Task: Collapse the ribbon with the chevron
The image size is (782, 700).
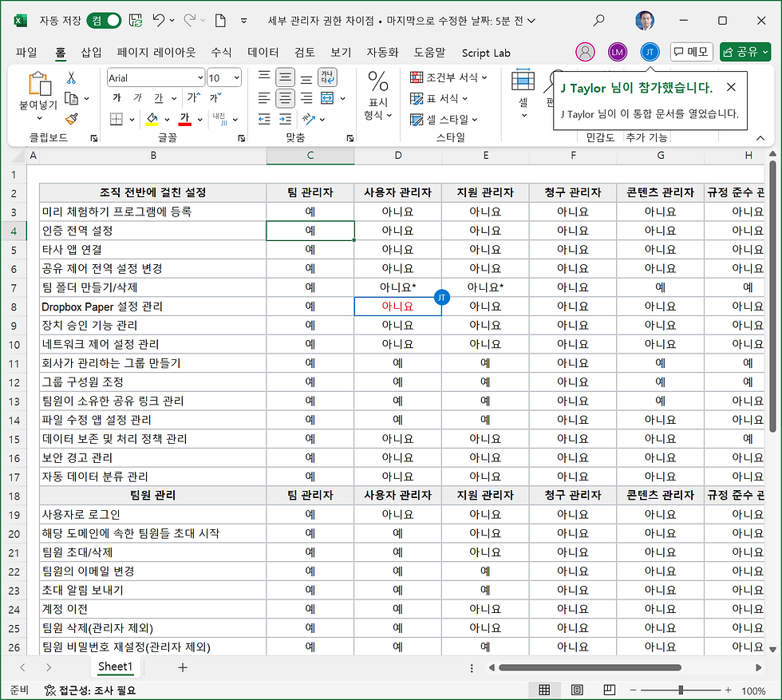Action: pyautogui.click(x=760, y=138)
